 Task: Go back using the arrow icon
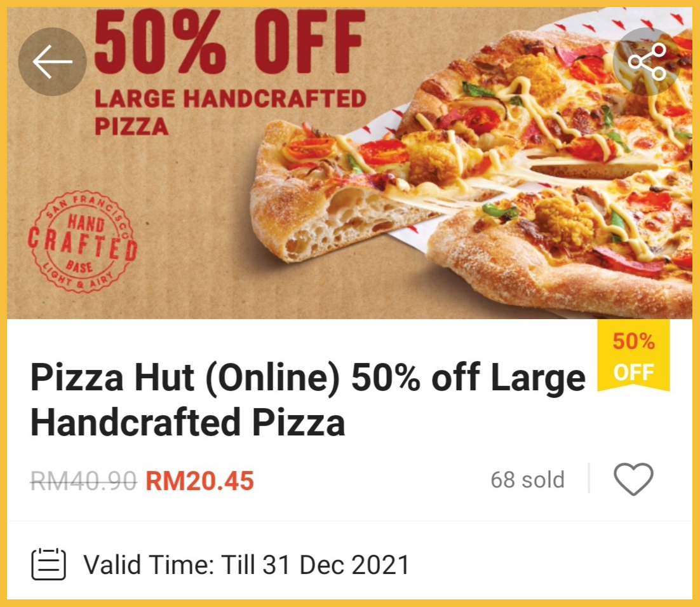(x=52, y=62)
